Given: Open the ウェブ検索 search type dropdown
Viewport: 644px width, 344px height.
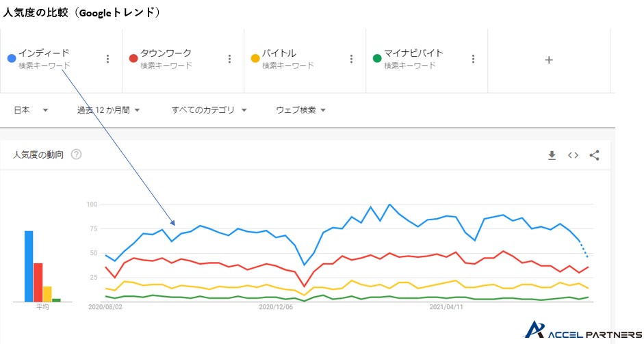Looking at the screenshot, I should tap(300, 109).
